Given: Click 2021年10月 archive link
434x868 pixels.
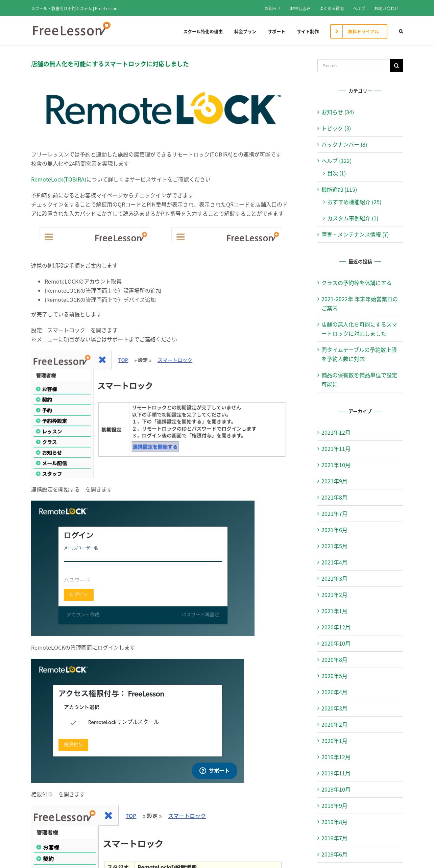Looking at the screenshot, I should pos(336,465).
